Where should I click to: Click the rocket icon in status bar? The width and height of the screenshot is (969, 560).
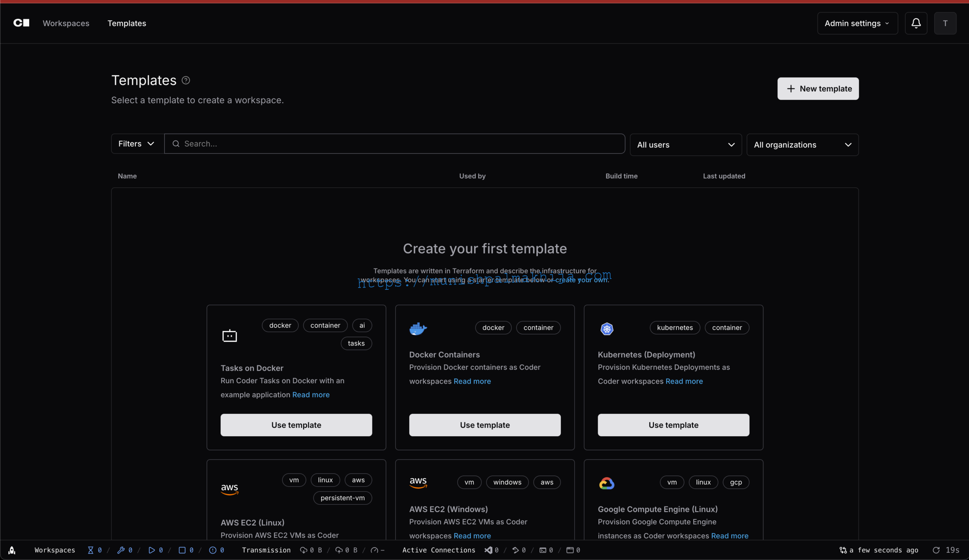click(x=12, y=550)
